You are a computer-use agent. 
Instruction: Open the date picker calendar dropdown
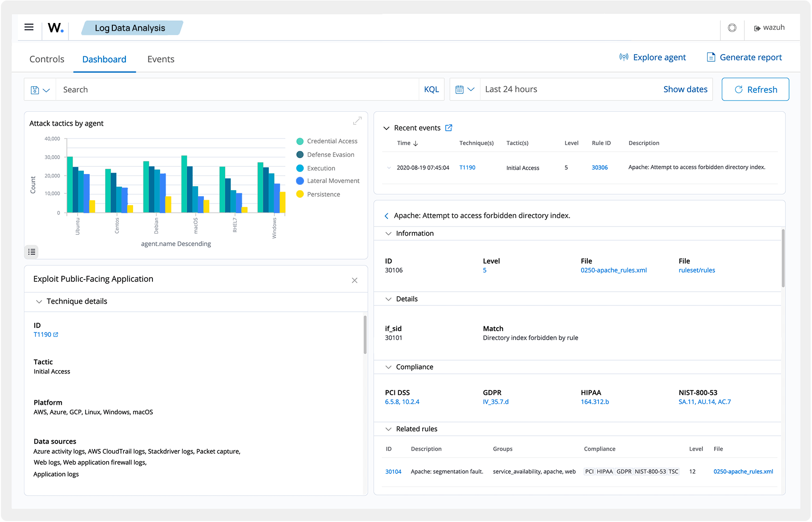tap(465, 89)
